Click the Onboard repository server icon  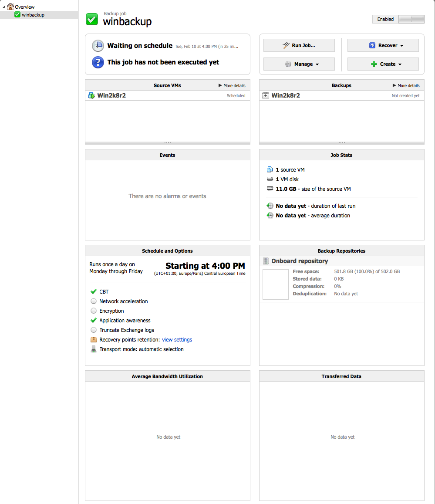coord(266,261)
